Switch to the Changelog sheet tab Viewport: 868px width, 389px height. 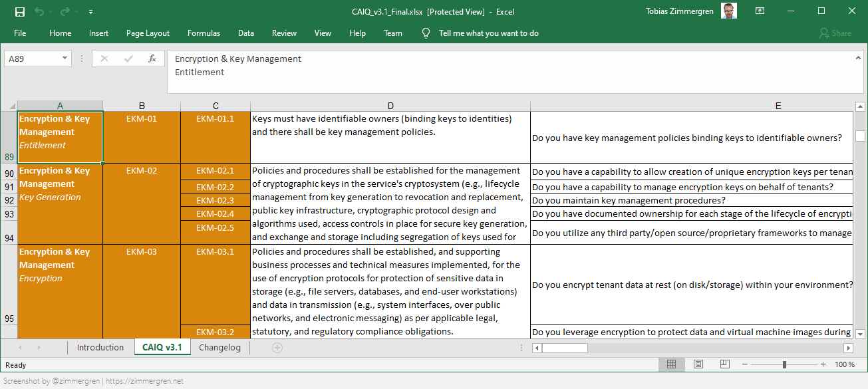[x=220, y=346]
